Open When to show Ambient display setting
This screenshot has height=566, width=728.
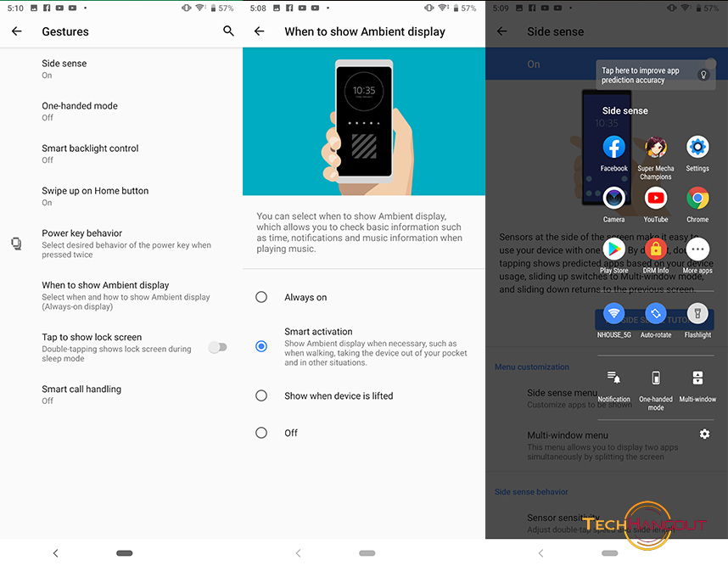121,295
